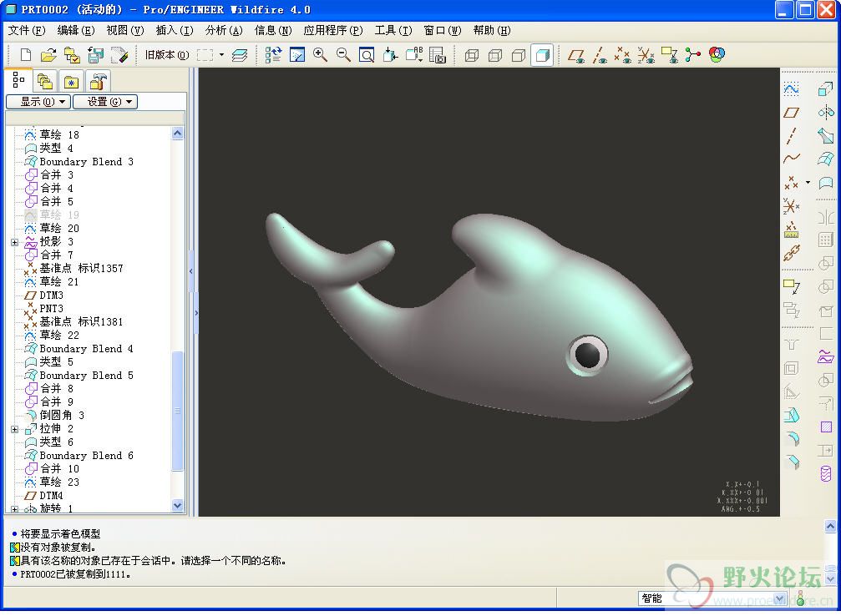This screenshot has width=841, height=616.
Task: Open the 视图(V) menu
Action: click(x=125, y=31)
